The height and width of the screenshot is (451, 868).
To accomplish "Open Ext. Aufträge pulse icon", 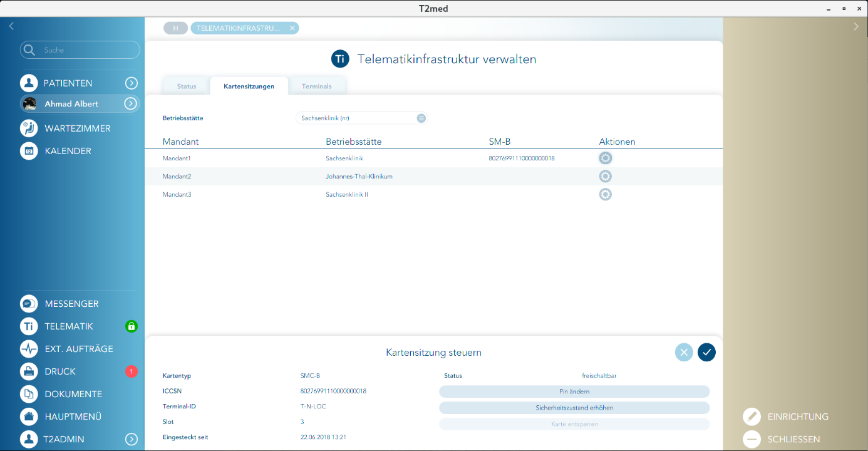I will click(x=29, y=349).
